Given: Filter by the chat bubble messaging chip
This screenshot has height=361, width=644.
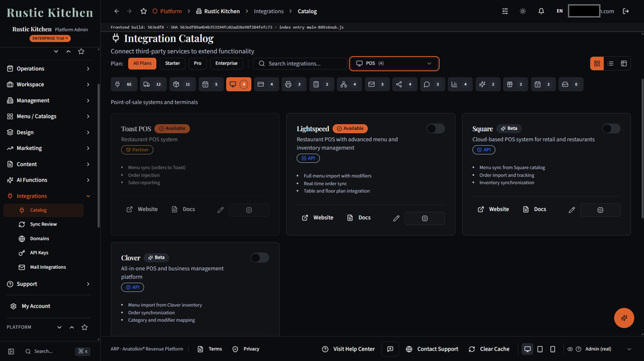Looking at the screenshot, I should (432, 84).
